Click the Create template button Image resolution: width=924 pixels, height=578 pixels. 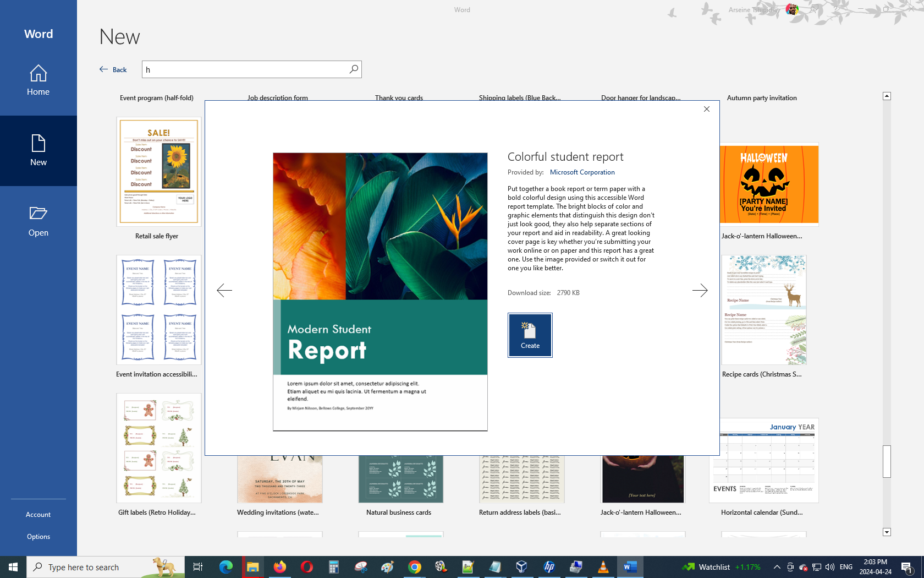point(530,335)
